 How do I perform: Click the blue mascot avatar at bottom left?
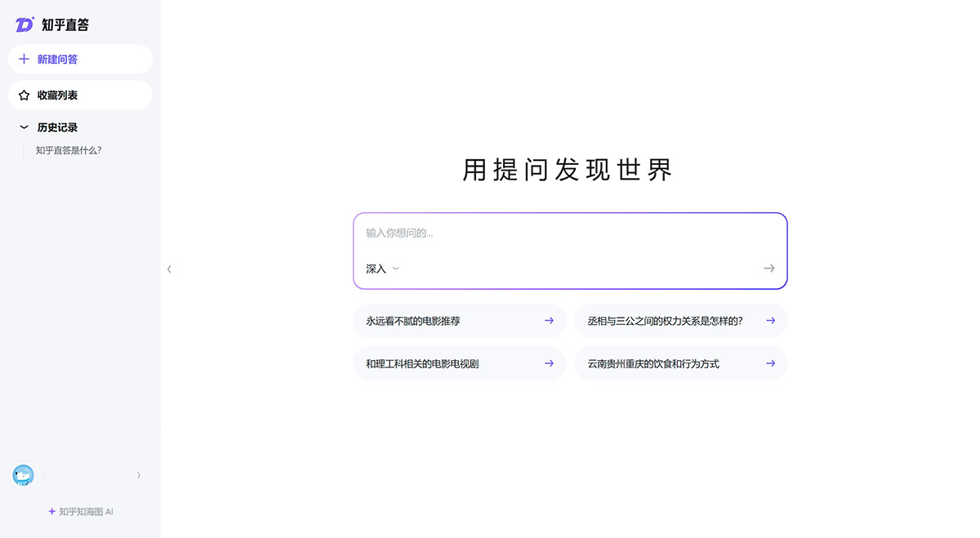(22, 474)
